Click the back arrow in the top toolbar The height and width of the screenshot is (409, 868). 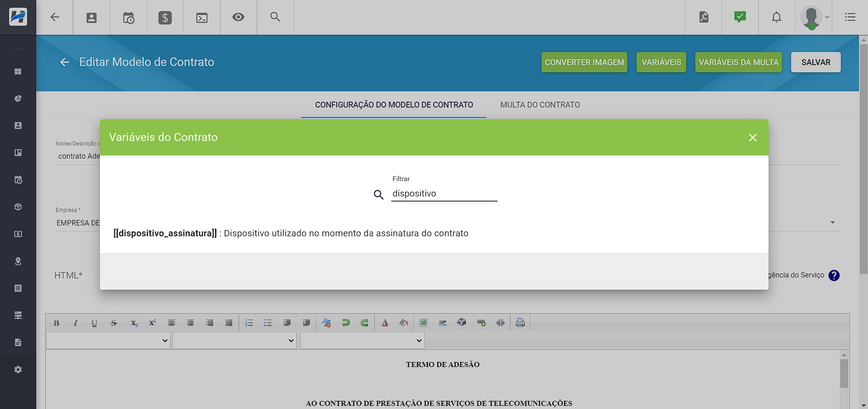click(55, 17)
